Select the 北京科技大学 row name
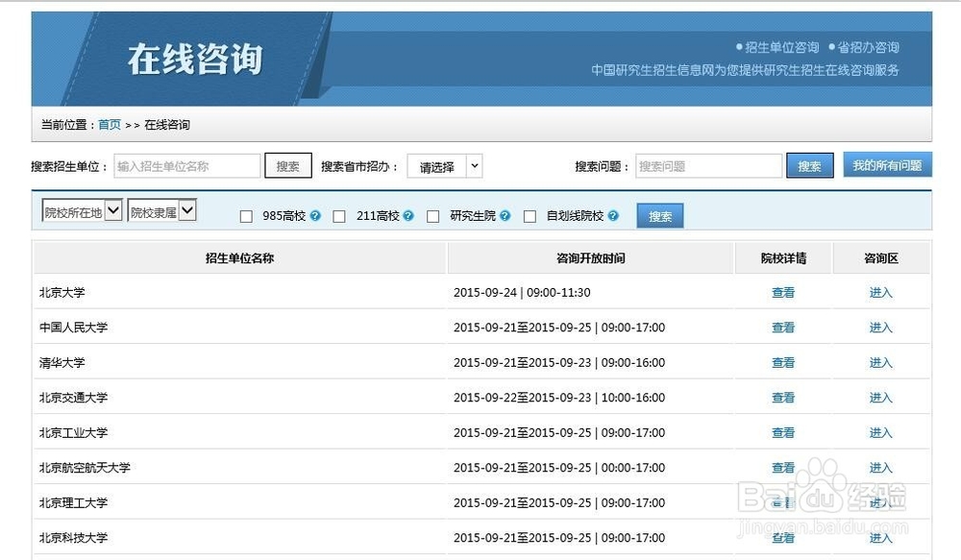The image size is (961, 560). (x=74, y=538)
